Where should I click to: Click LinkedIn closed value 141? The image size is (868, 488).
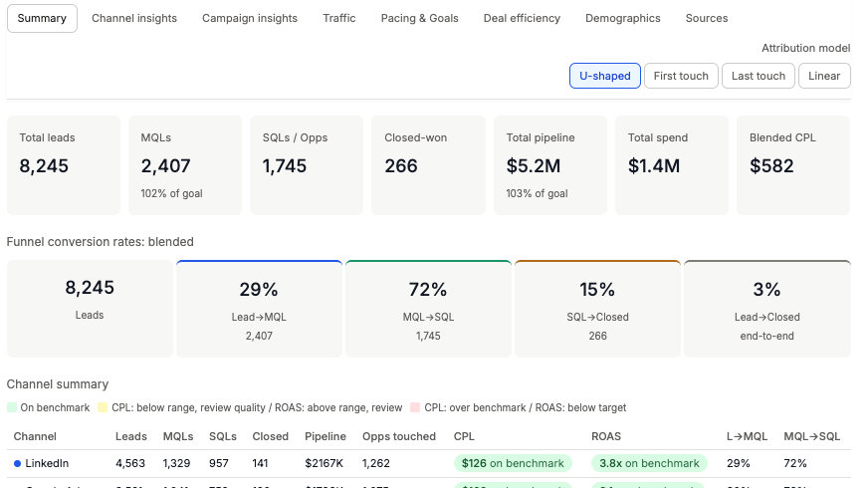click(260, 464)
